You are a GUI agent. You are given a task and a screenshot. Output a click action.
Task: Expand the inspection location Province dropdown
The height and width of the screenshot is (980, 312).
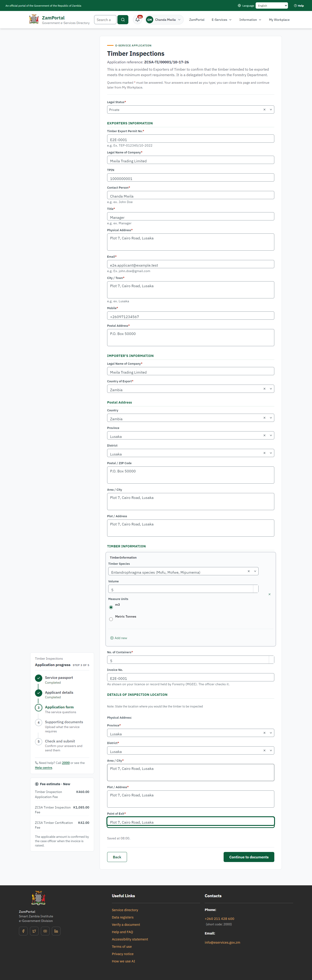pyautogui.click(x=271, y=733)
